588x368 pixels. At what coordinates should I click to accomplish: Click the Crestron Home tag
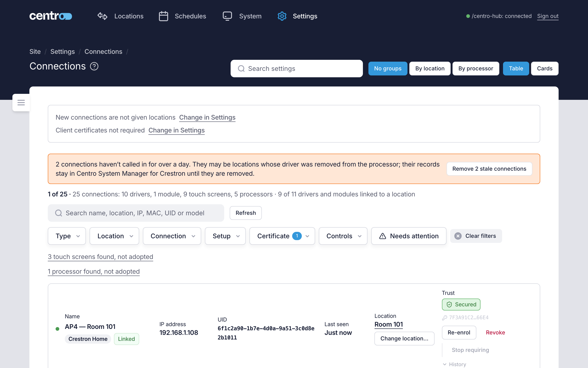click(88, 339)
